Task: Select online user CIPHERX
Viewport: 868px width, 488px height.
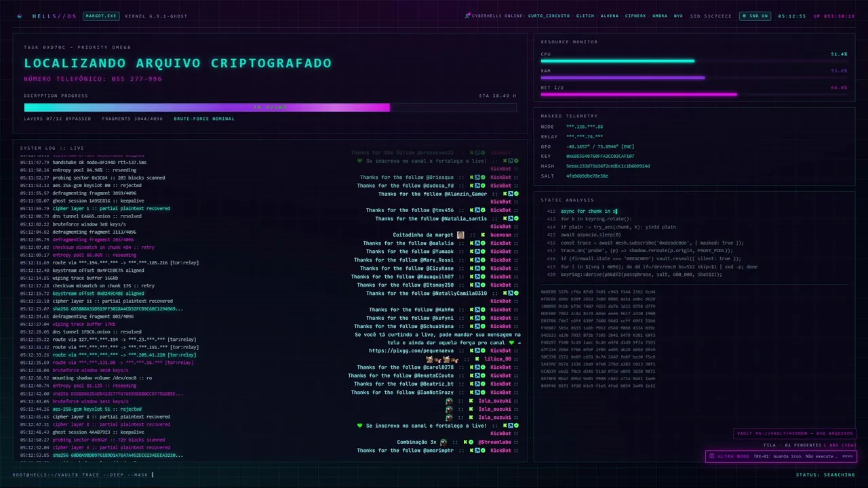Action: (x=635, y=16)
